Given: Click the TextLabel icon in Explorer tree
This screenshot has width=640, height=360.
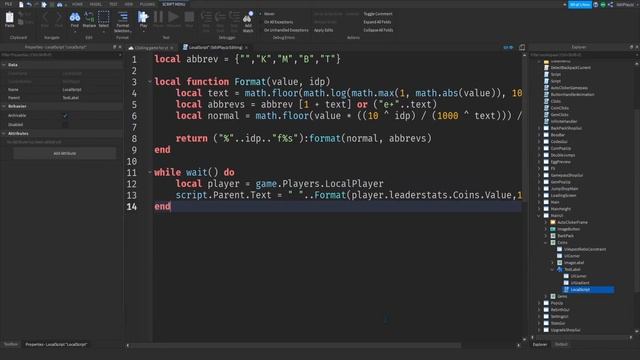Looking at the screenshot, I should click(560, 269).
